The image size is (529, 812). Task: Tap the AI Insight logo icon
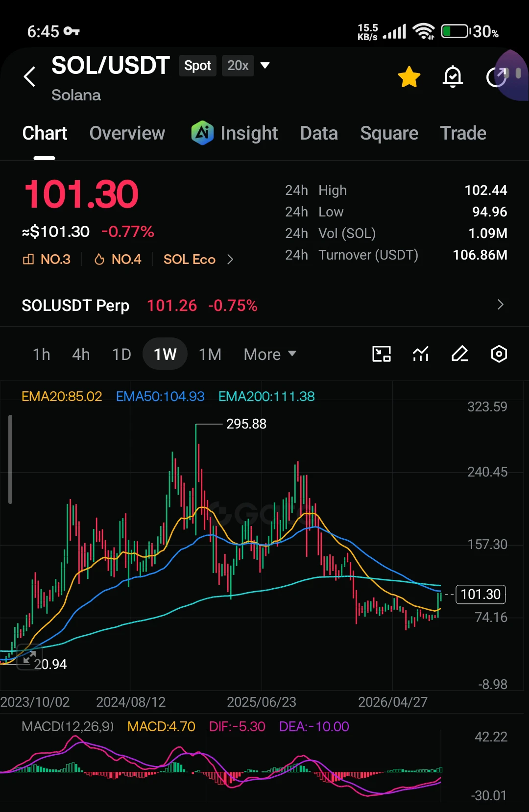coord(202,133)
